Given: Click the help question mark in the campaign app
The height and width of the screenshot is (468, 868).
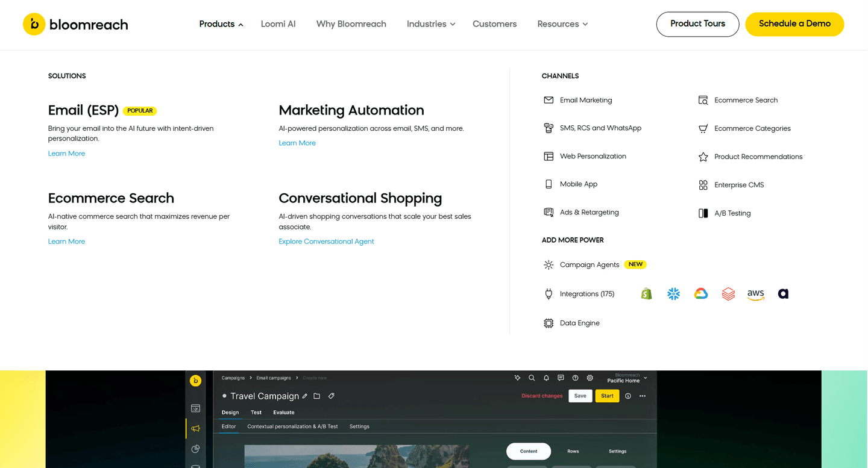Looking at the screenshot, I should pos(575,378).
